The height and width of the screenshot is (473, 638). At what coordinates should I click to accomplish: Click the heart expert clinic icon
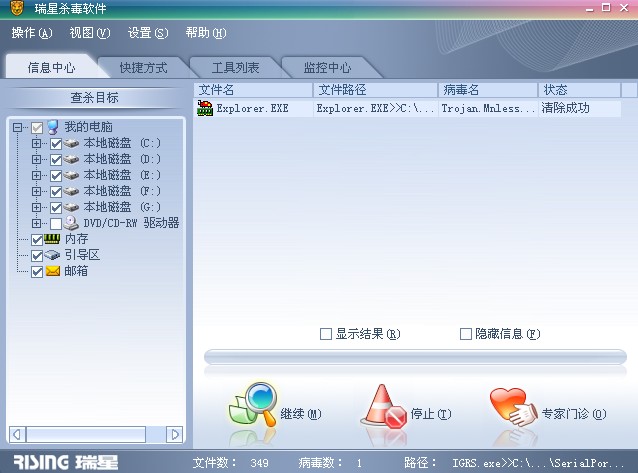click(514, 406)
